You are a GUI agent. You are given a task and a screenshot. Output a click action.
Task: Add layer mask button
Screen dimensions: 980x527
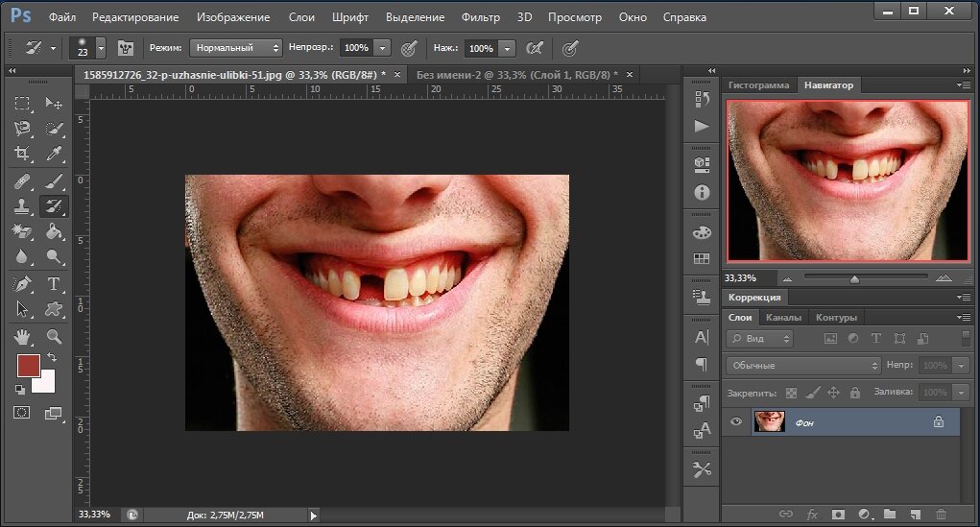pyautogui.click(x=838, y=515)
